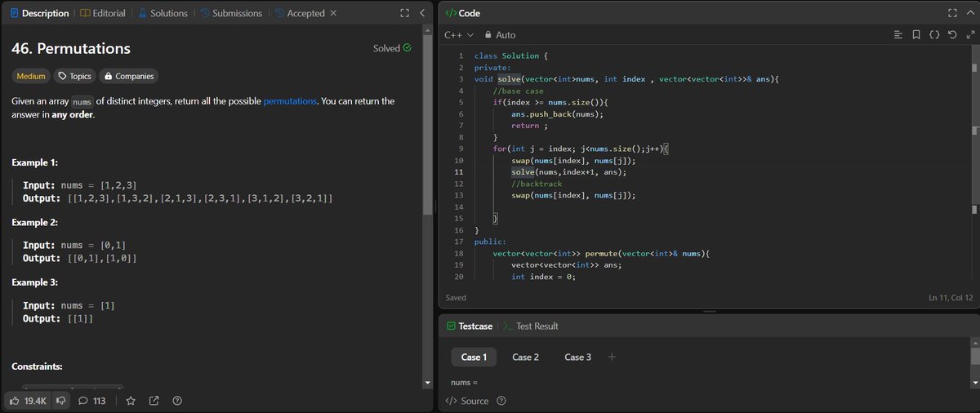Open the curly braces code snippet icon
This screenshot has height=413, width=980.
[934, 35]
